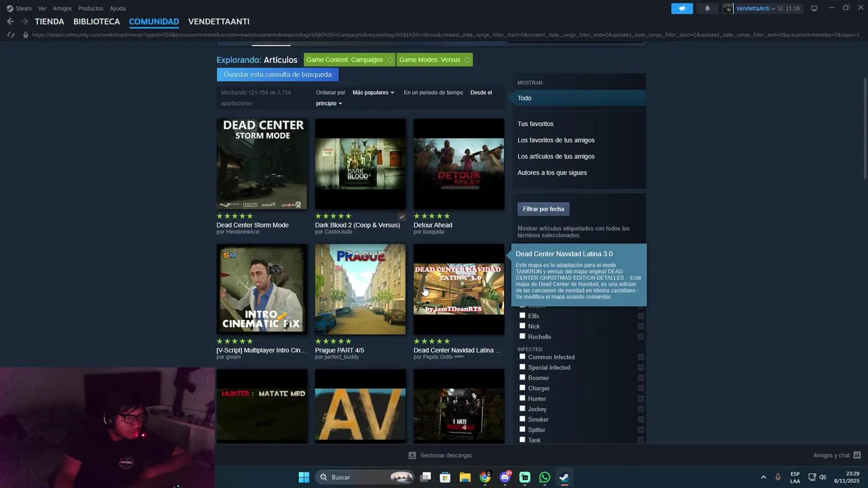Open the Detour Ahead item title
This screenshot has width=868, height=488.
(x=433, y=225)
